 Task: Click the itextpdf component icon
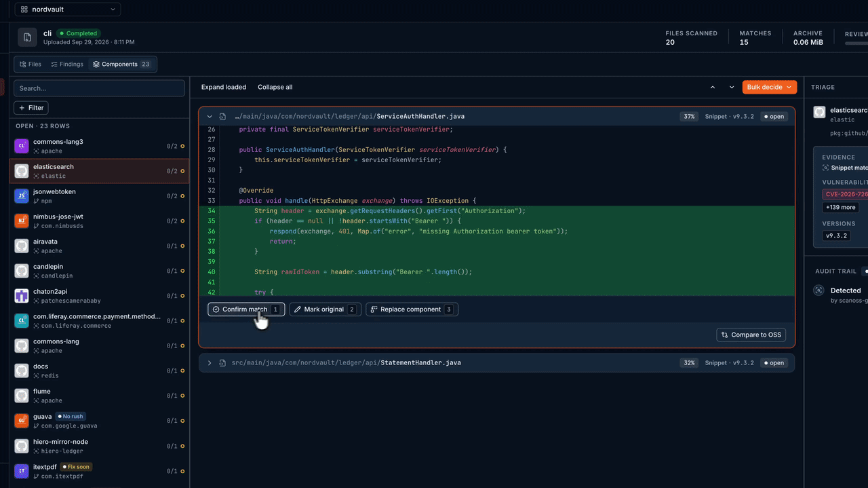pyautogui.click(x=22, y=471)
